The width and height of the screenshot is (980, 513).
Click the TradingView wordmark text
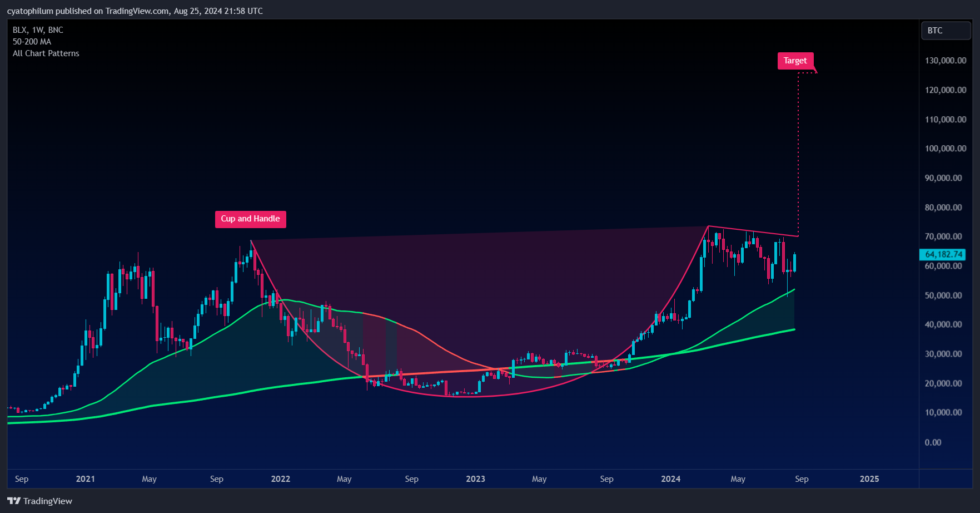tap(48, 501)
